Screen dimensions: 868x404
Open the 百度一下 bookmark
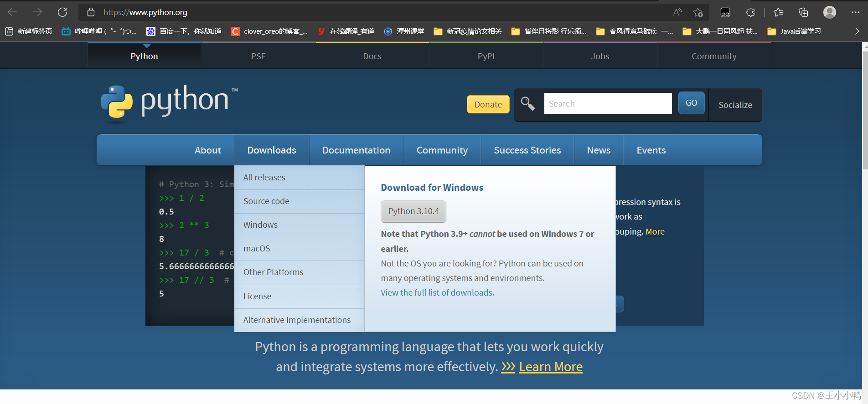[x=184, y=31]
